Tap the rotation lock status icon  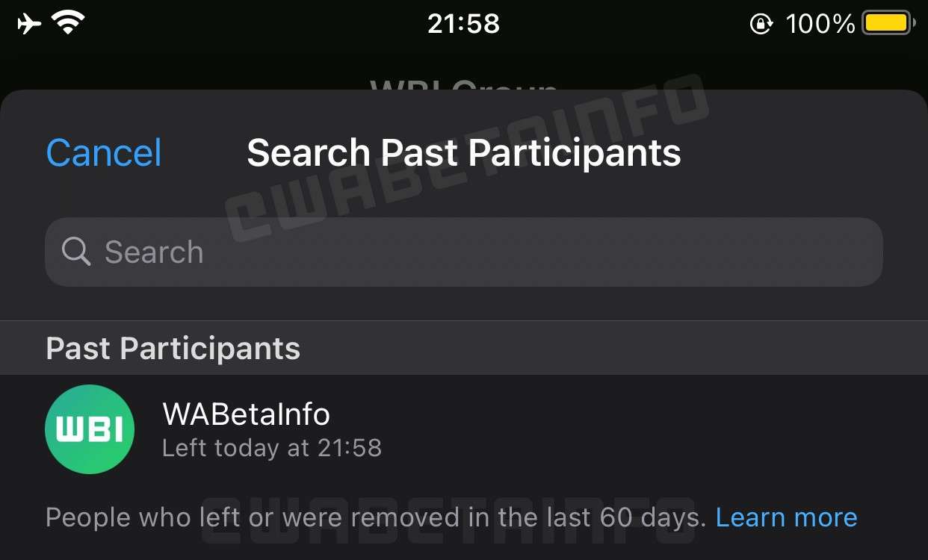tap(761, 24)
